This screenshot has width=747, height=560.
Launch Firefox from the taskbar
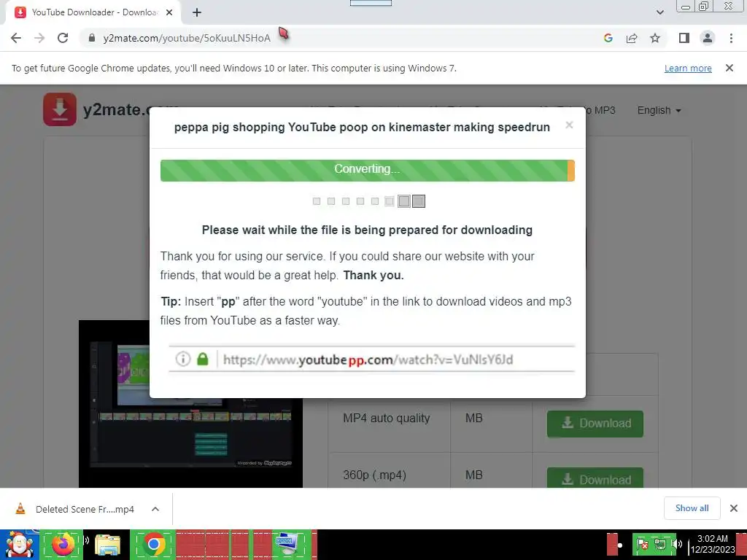63,545
